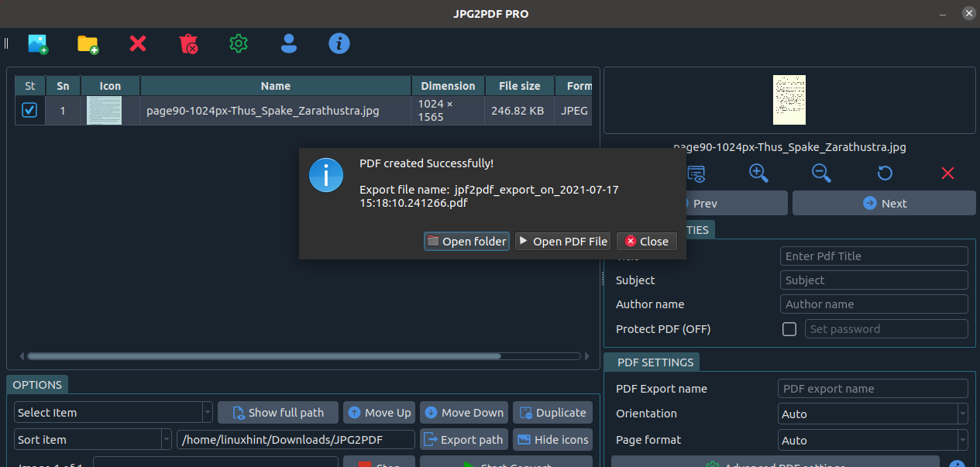Click the preview eye icon under image

pos(696,173)
